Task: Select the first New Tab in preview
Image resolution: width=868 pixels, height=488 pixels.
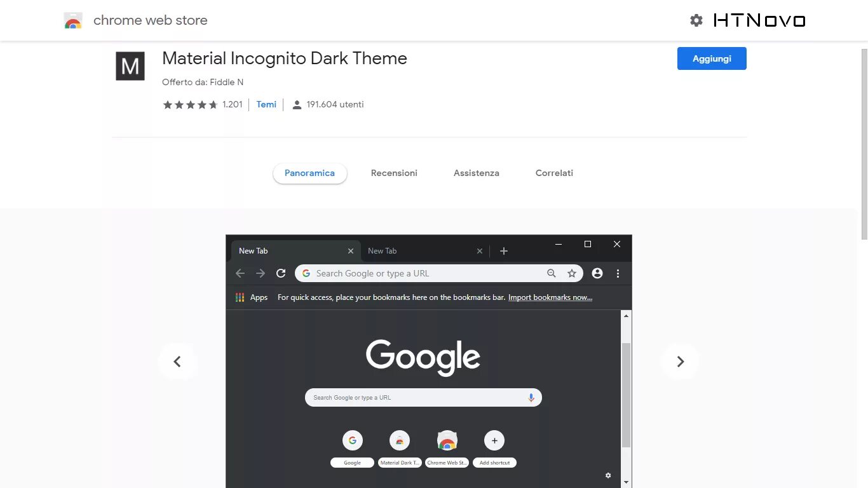Action: [x=295, y=251]
